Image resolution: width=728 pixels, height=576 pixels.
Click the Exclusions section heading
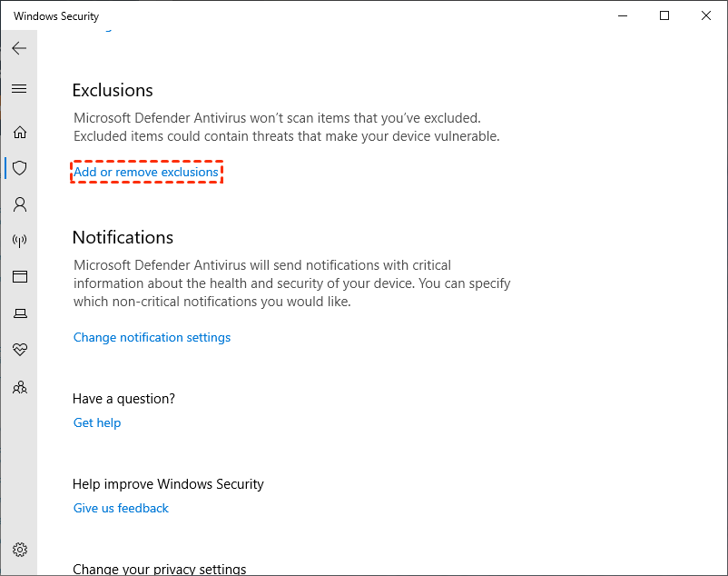point(113,90)
